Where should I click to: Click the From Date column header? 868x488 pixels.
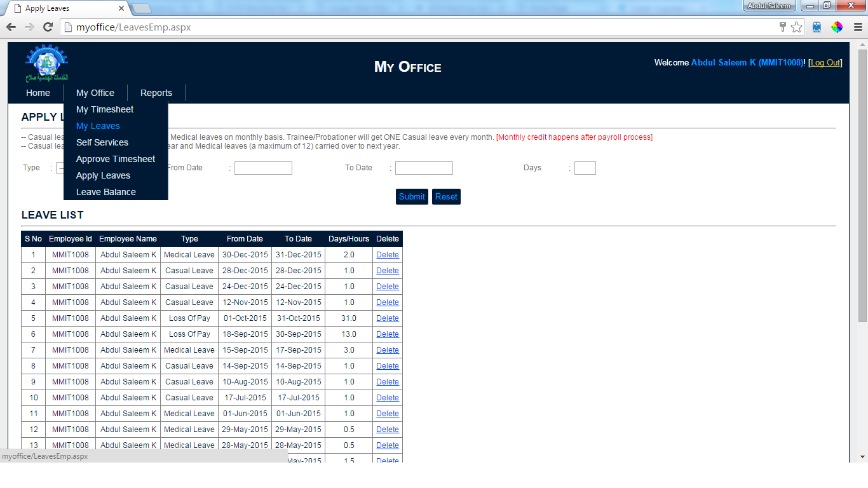click(245, 239)
